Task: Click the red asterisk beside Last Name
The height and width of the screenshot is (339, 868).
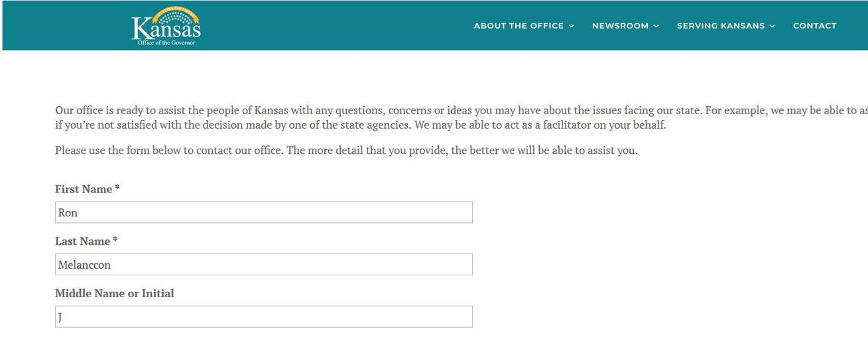Action: pos(115,240)
